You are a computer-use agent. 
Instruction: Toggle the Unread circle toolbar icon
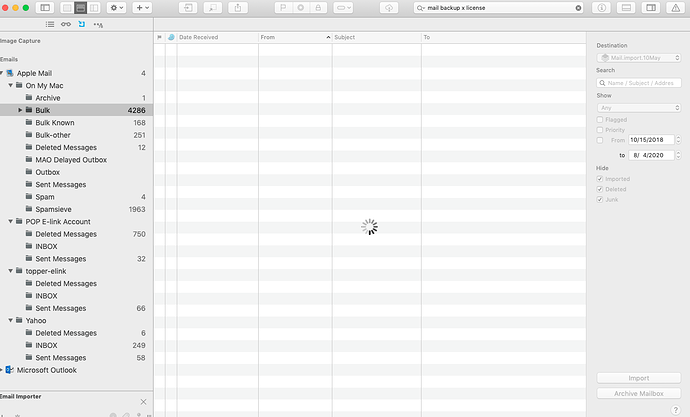(301, 7)
